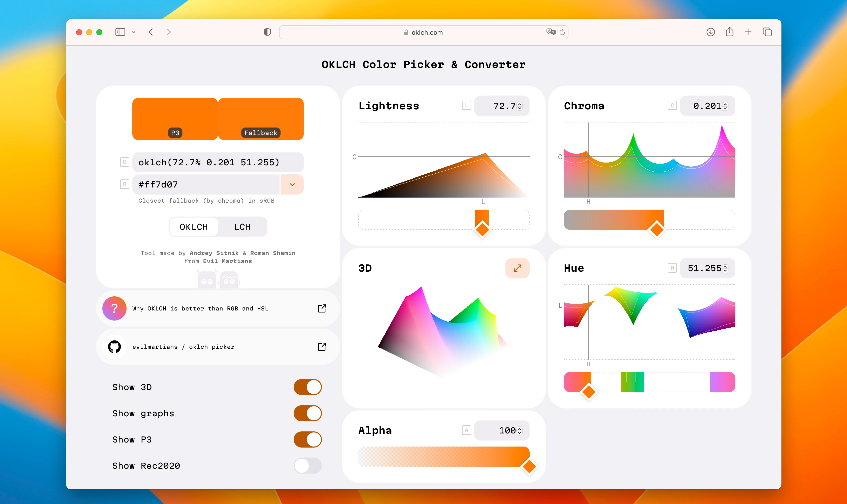Reload the oklch.com page
Screen dimensions: 847x504
tap(562, 32)
